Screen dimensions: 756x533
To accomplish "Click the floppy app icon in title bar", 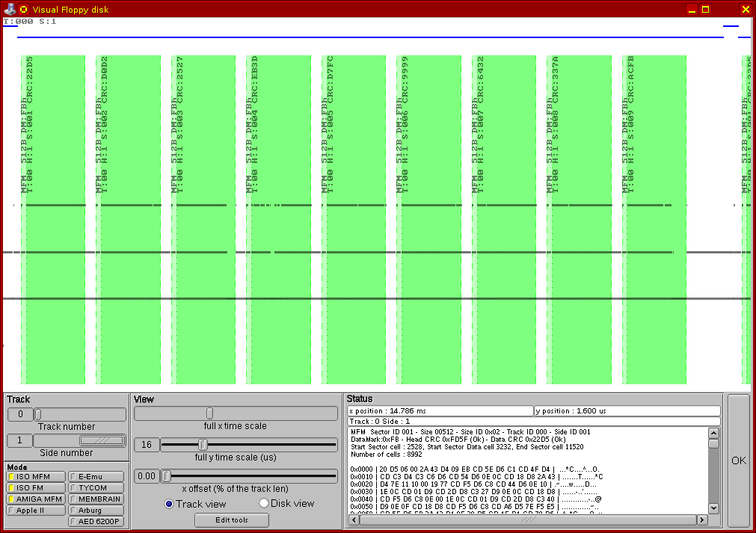I will point(10,9).
